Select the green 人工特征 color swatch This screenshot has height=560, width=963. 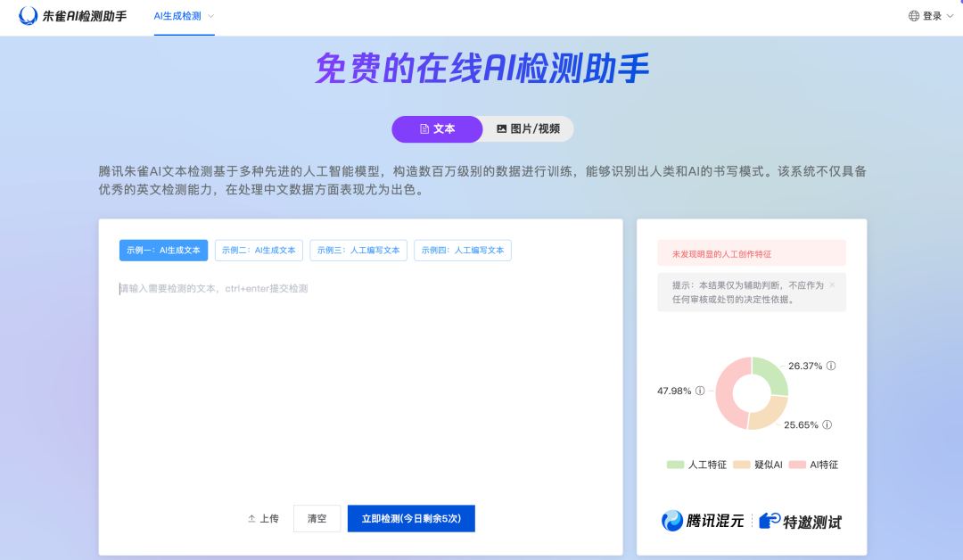click(x=673, y=464)
